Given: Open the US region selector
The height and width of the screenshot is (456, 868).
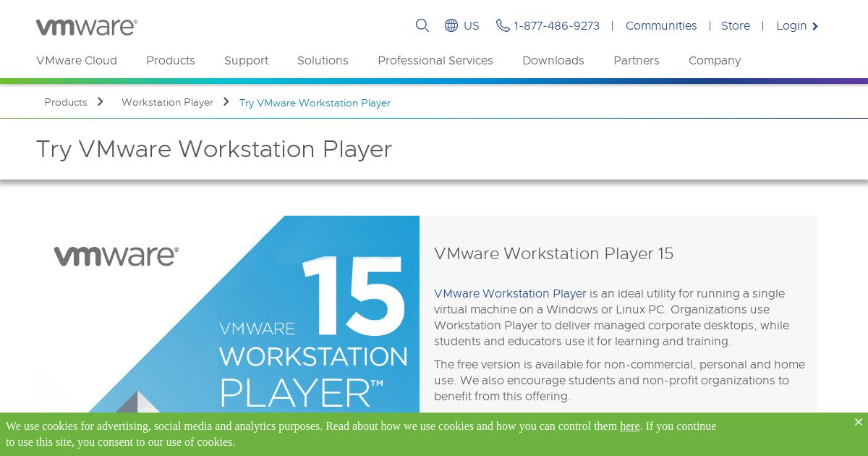Looking at the screenshot, I should coord(472,26).
